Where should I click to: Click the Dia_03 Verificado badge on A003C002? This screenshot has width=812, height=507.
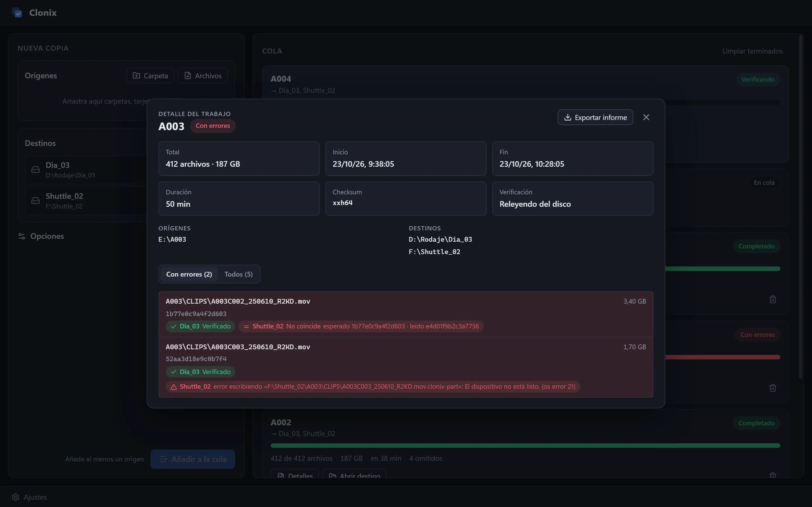pyautogui.click(x=200, y=326)
